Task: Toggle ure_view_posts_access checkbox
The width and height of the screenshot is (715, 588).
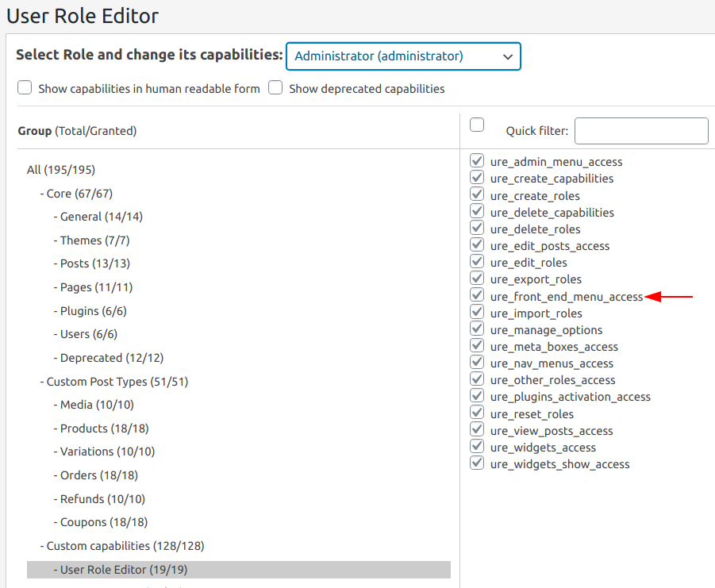Action: pyautogui.click(x=477, y=429)
